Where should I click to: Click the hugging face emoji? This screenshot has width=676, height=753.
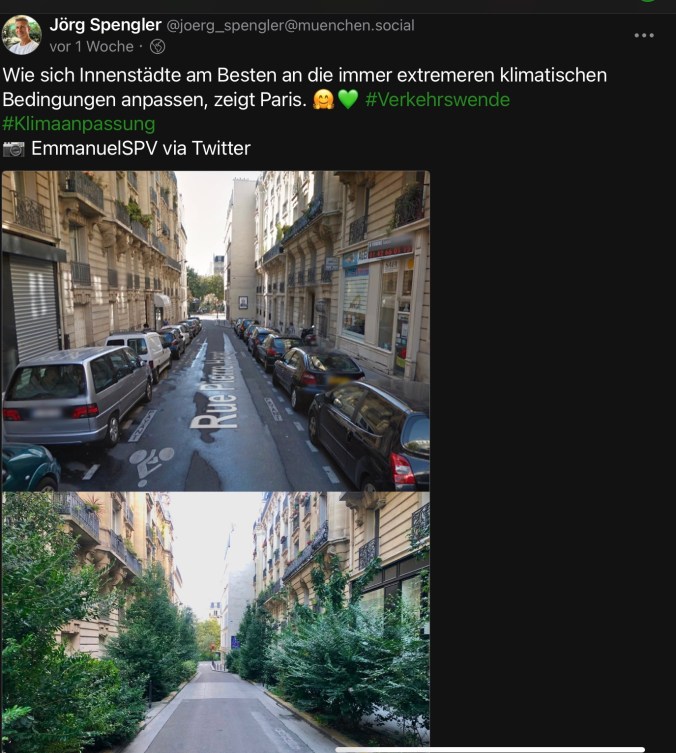[x=323, y=100]
